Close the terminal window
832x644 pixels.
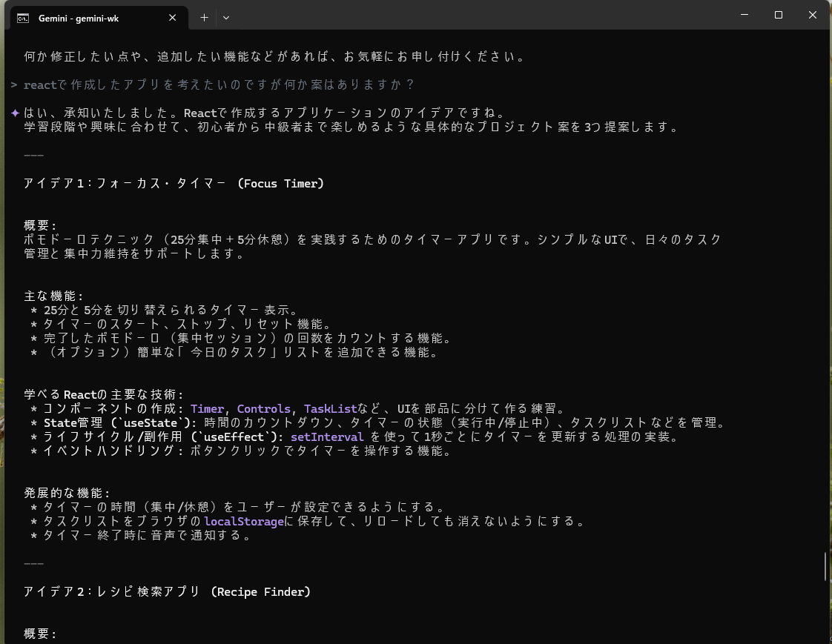(813, 15)
